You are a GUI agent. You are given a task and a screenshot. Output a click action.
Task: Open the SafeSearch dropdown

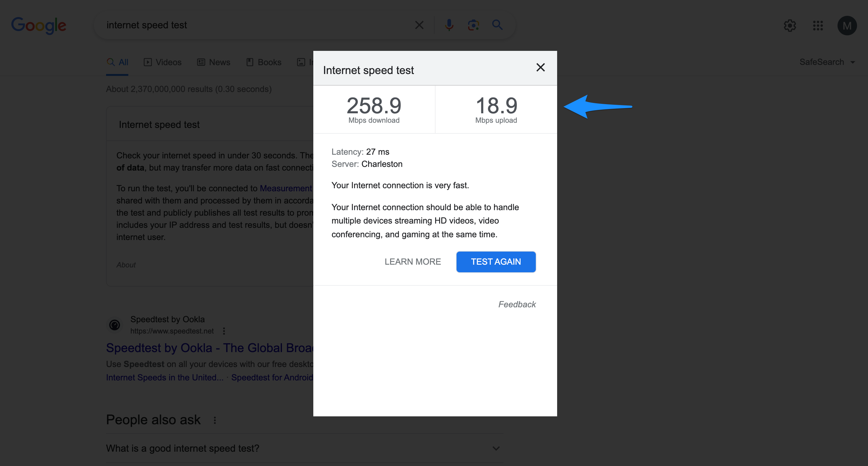(x=827, y=62)
